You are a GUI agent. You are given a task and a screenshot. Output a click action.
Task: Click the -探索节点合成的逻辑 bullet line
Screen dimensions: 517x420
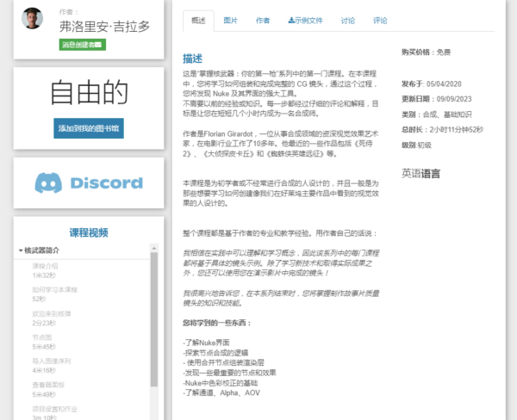pyautogui.click(x=215, y=353)
